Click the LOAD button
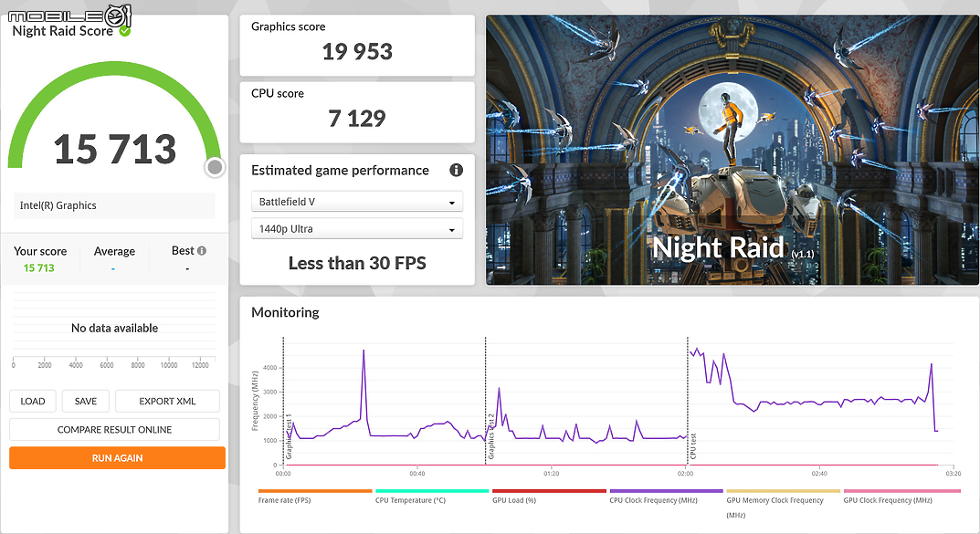 point(33,401)
